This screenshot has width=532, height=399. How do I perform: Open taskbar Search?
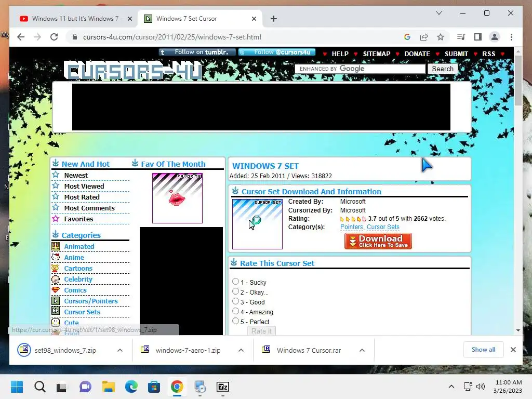[x=39, y=387]
